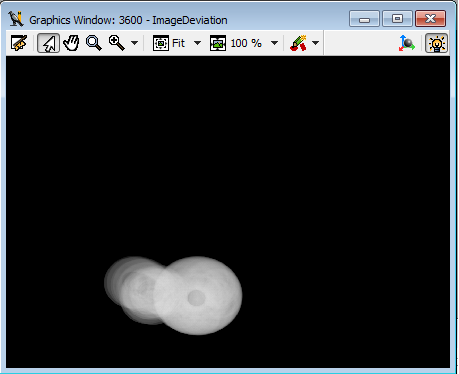Click the Fit label

click(178, 43)
